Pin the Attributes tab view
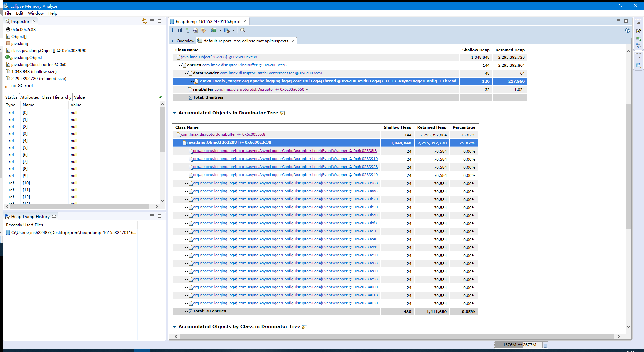Image resolution: width=644 pixels, height=352 pixels. pyautogui.click(x=160, y=97)
